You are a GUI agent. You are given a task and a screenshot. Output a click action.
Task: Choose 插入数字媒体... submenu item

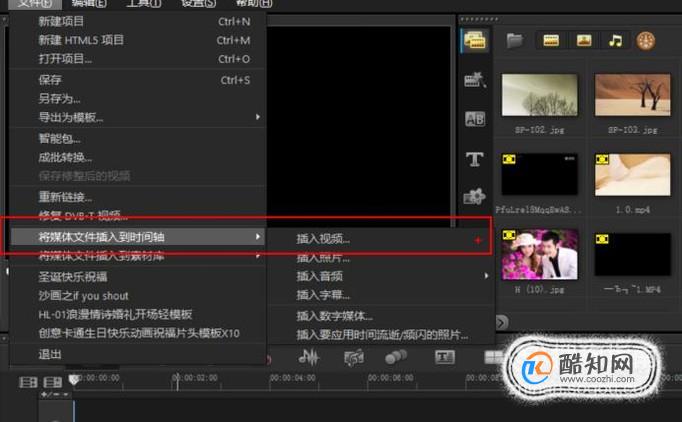(x=381, y=316)
